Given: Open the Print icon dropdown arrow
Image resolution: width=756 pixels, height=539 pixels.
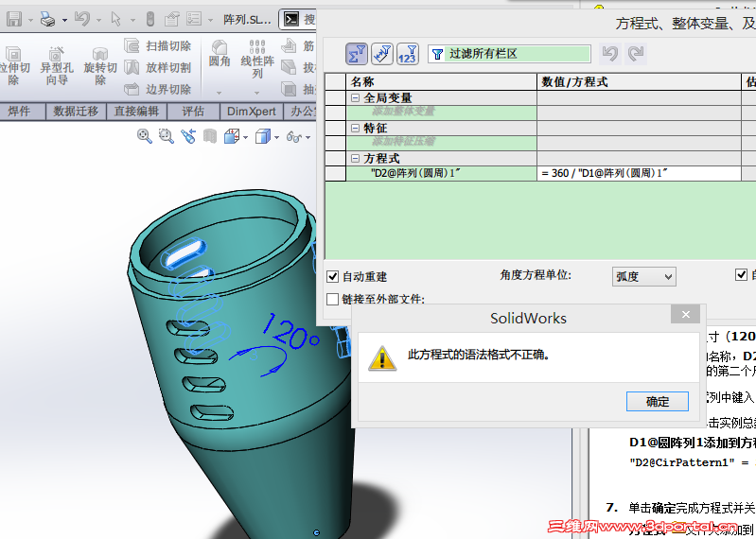Looking at the screenshot, I should [64, 20].
